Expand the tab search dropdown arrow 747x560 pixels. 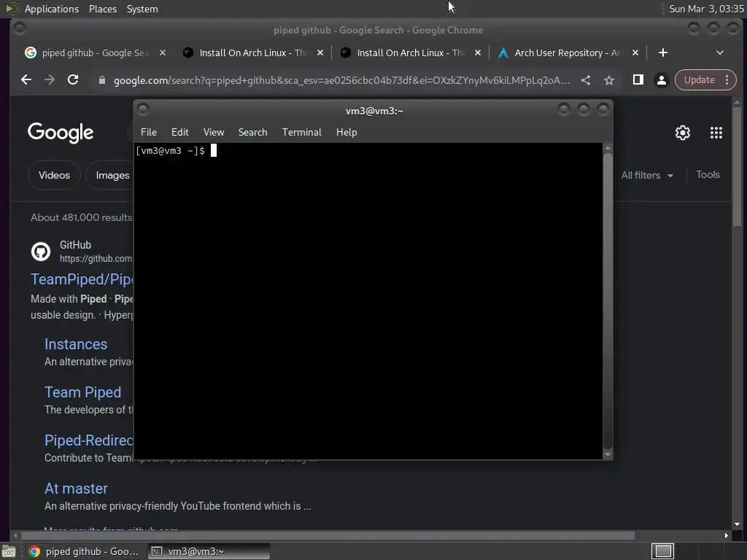coord(720,52)
